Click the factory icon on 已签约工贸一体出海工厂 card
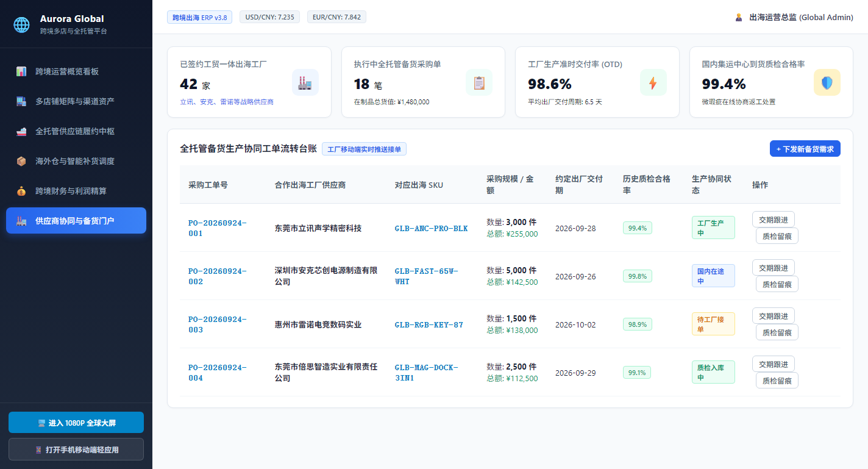 [305, 82]
